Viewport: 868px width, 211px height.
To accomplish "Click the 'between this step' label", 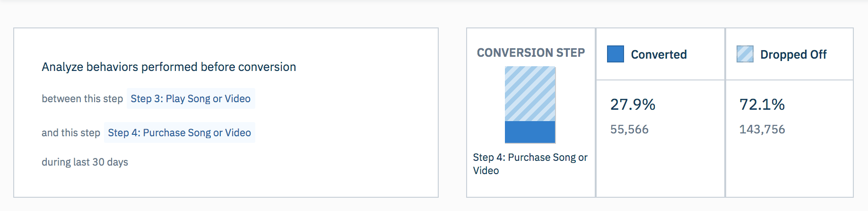I will point(82,98).
